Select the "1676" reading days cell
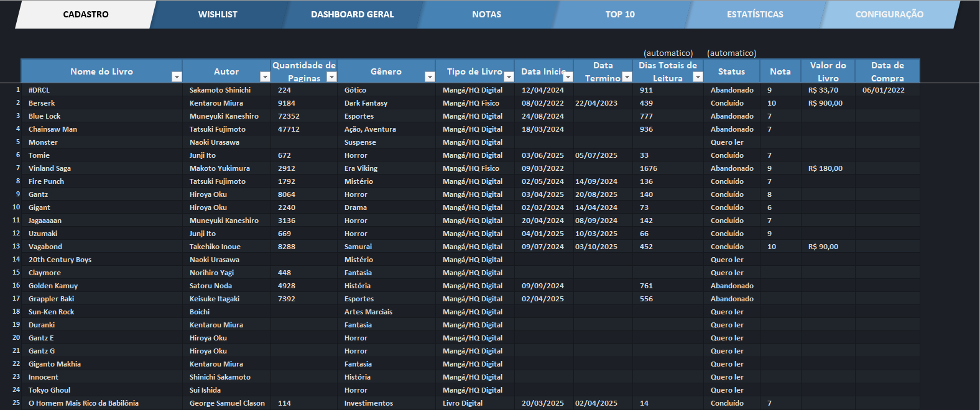 click(x=668, y=168)
